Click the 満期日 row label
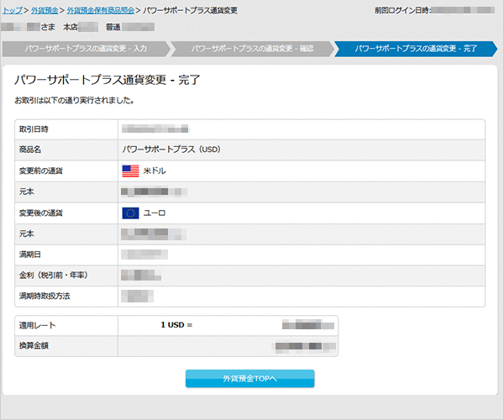 tap(31, 253)
